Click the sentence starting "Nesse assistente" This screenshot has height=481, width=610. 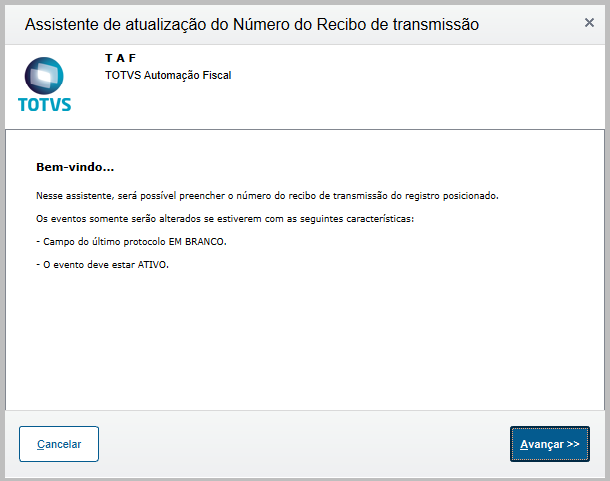tap(267, 196)
